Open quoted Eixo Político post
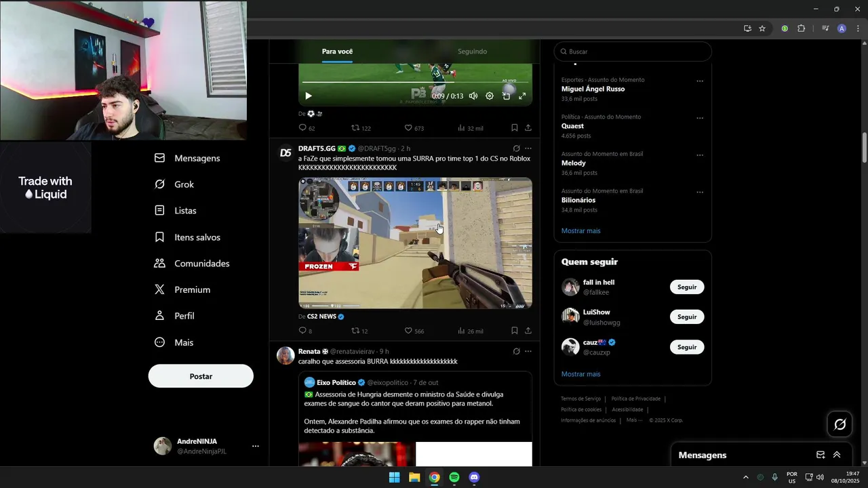This screenshot has width=868, height=488. pyautogui.click(x=415, y=418)
